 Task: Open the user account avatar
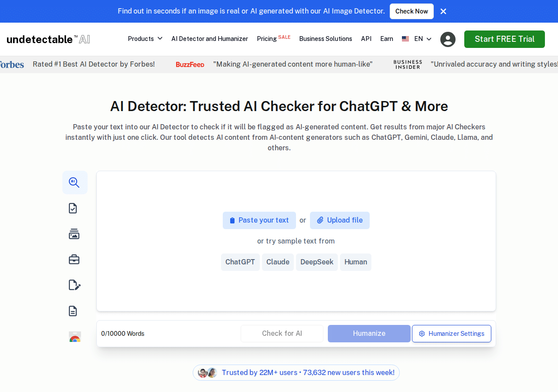pyautogui.click(x=448, y=39)
